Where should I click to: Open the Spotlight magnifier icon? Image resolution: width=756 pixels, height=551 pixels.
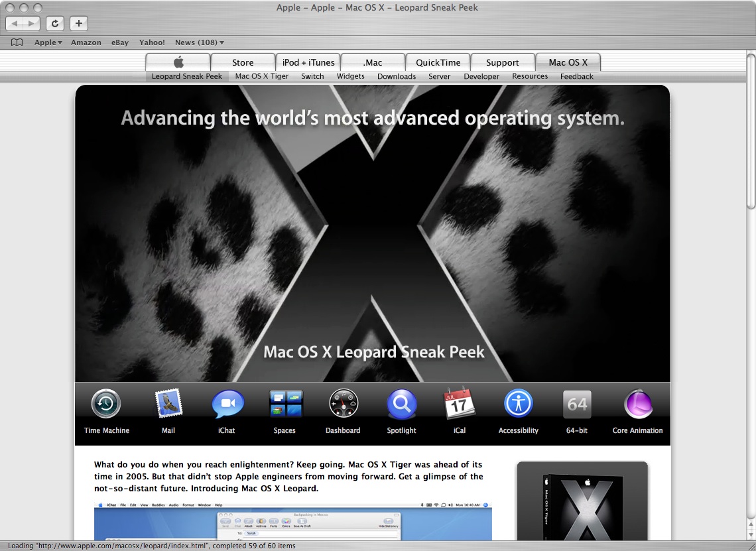click(x=402, y=404)
